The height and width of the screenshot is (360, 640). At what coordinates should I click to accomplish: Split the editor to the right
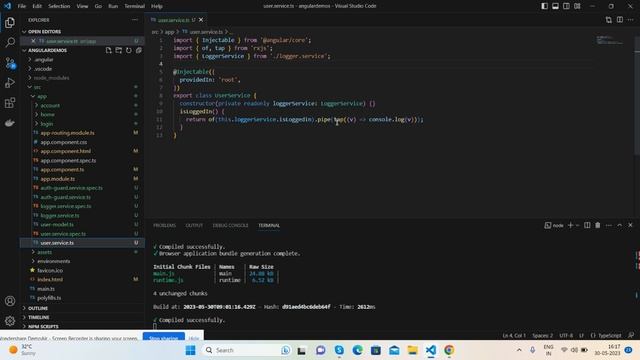click(620, 20)
